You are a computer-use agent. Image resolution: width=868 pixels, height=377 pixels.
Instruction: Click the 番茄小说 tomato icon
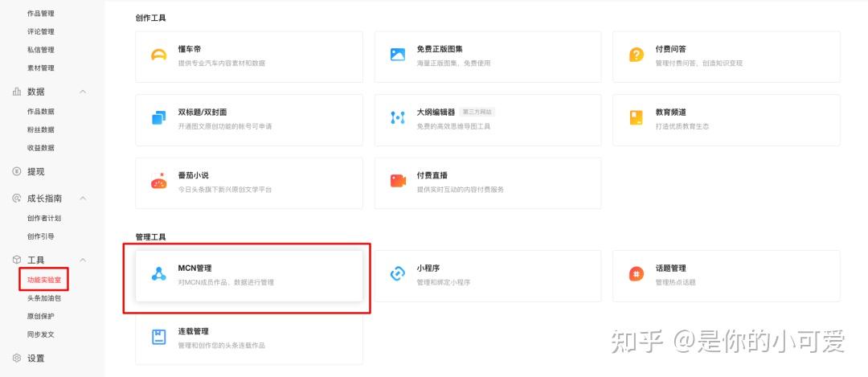tap(159, 181)
